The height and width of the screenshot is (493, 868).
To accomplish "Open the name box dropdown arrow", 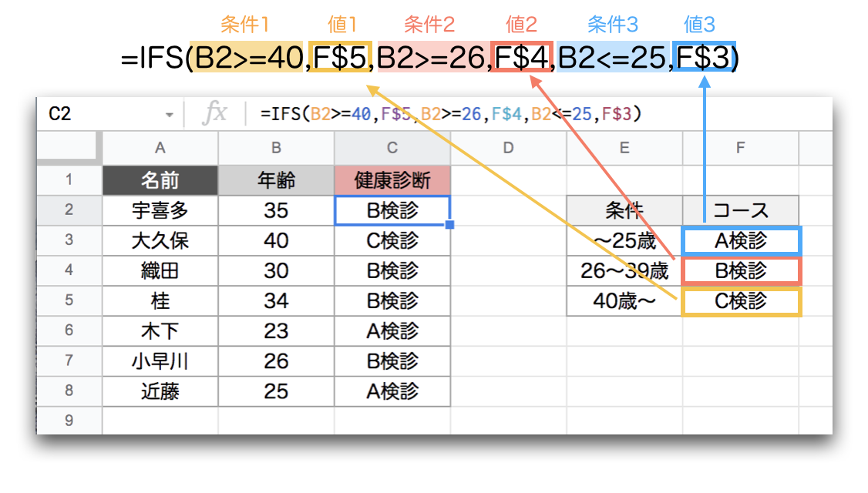I will [x=170, y=115].
